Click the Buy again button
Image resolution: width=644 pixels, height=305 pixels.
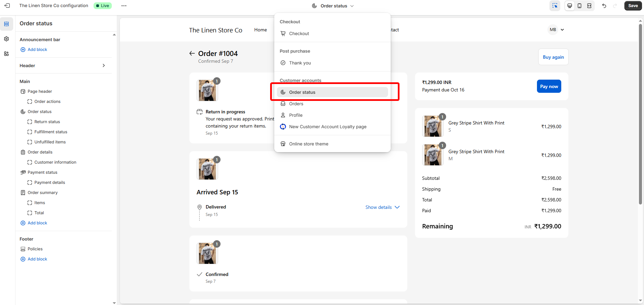(x=553, y=57)
